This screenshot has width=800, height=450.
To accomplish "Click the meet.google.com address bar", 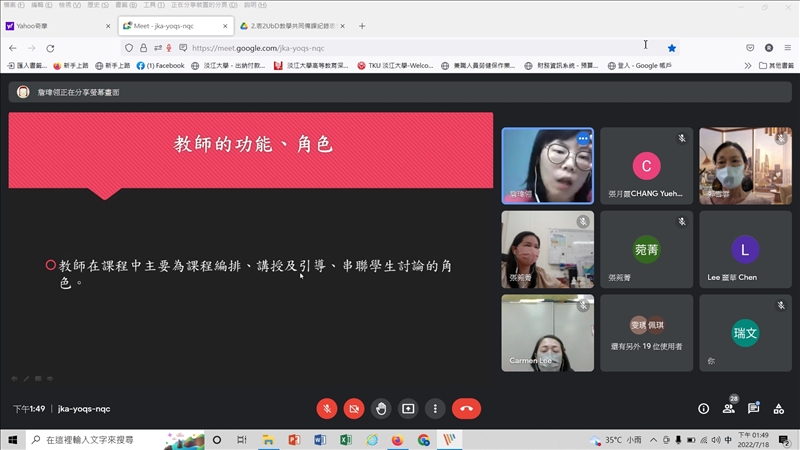I will click(400, 47).
